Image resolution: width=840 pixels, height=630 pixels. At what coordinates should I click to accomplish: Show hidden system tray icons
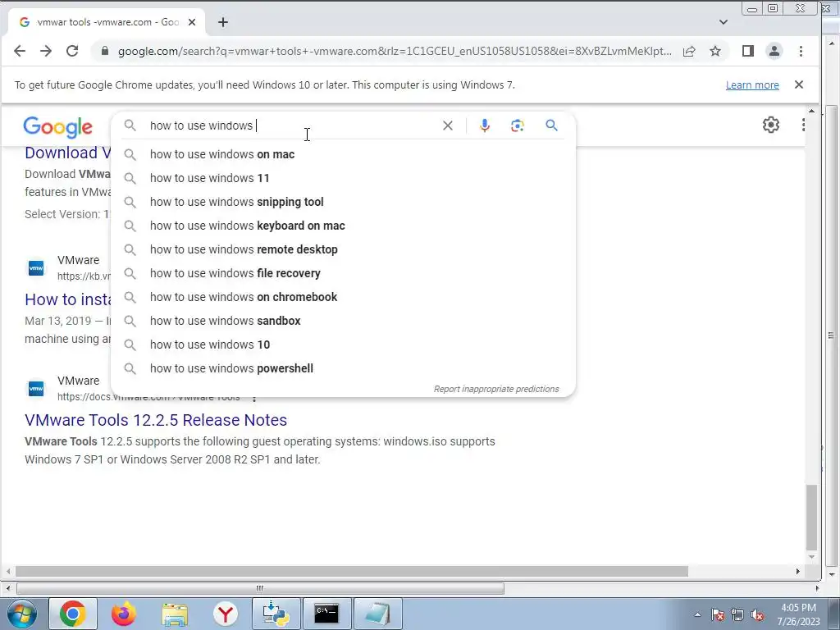coord(697,614)
